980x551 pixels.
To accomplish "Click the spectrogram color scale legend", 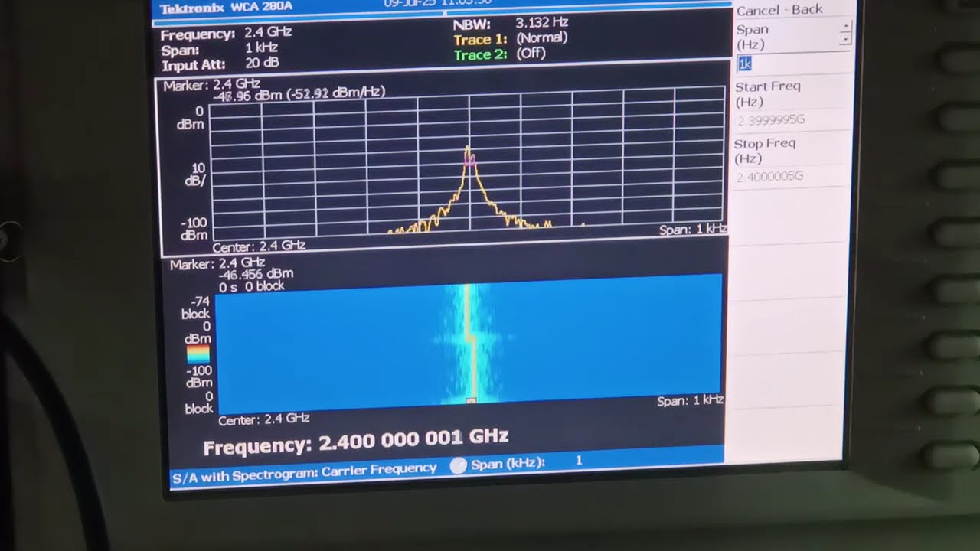I will [198, 354].
